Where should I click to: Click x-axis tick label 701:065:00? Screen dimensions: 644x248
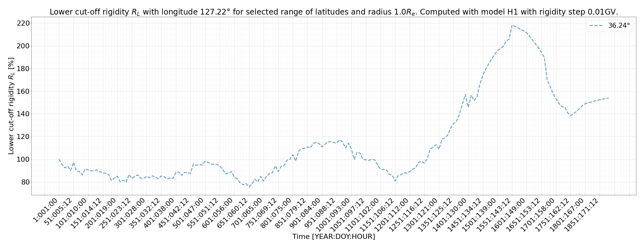pyautogui.click(x=247, y=213)
